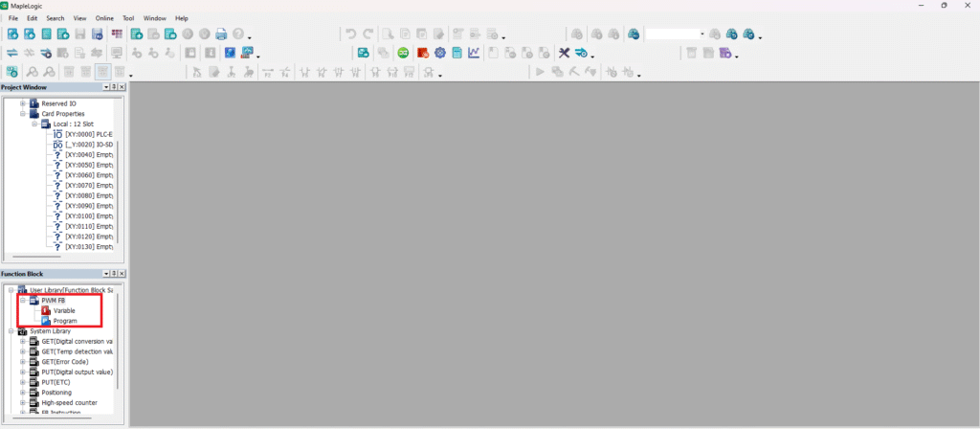Click the blue globe icon in second toolbar
Image resolution: width=980 pixels, height=429 pixels.
(x=230, y=54)
